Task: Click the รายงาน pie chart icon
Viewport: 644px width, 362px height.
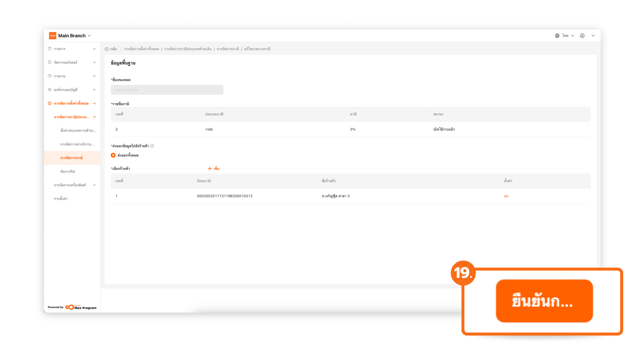Action: tap(50, 76)
